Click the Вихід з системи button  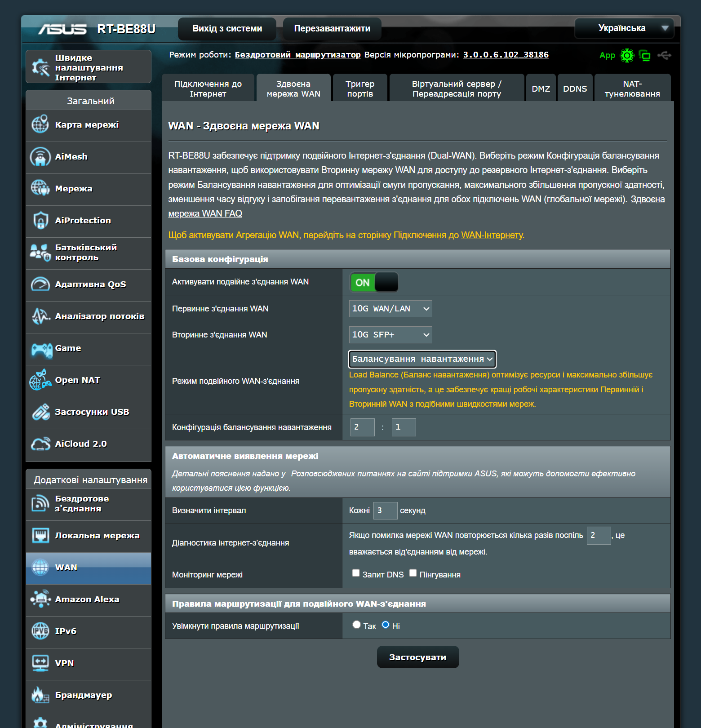[227, 28]
